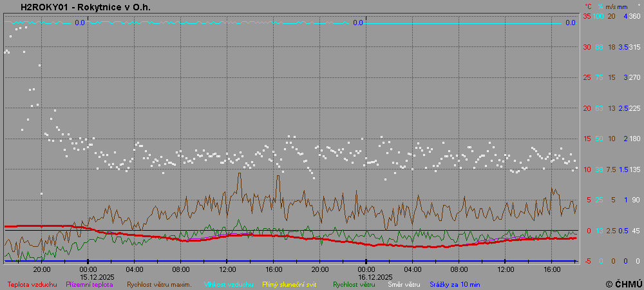Select the green Rychlost větru legend entry
This screenshot has width=644, height=290.
(354, 284)
